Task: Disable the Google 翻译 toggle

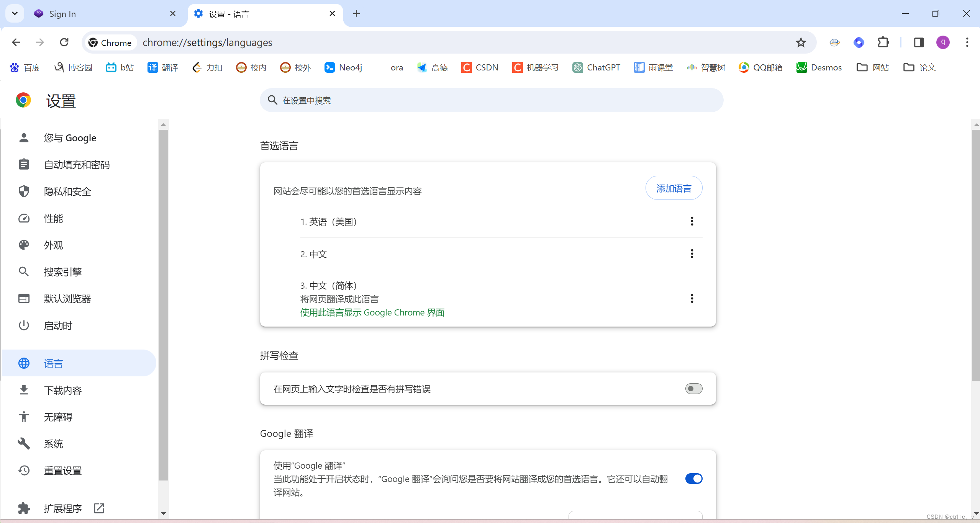Action: coord(693,479)
